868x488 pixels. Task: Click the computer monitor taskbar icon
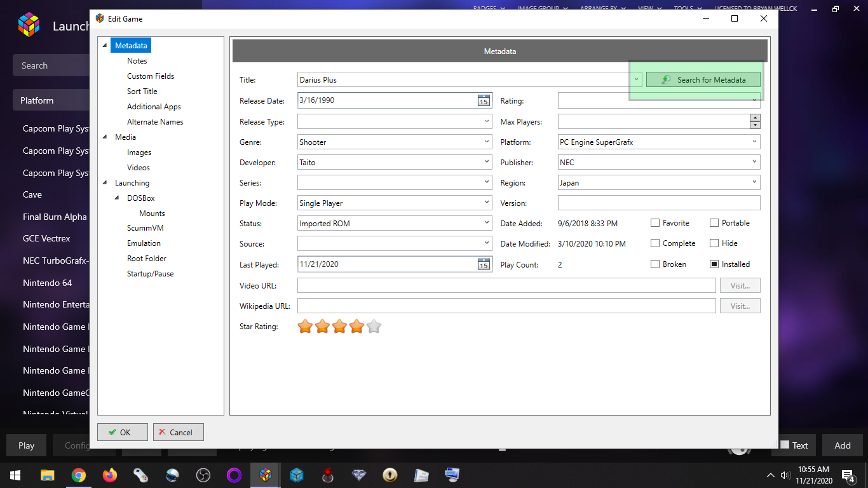tap(452, 475)
